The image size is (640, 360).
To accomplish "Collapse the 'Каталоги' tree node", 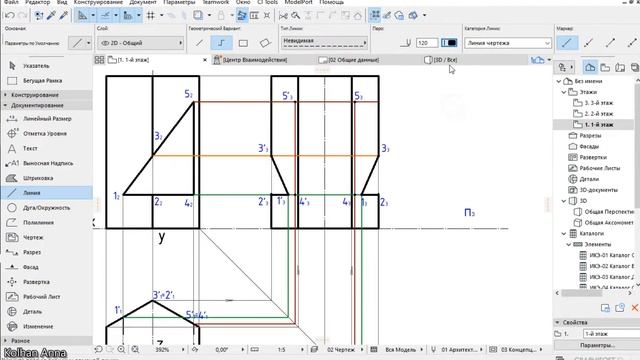I will point(564,233).
